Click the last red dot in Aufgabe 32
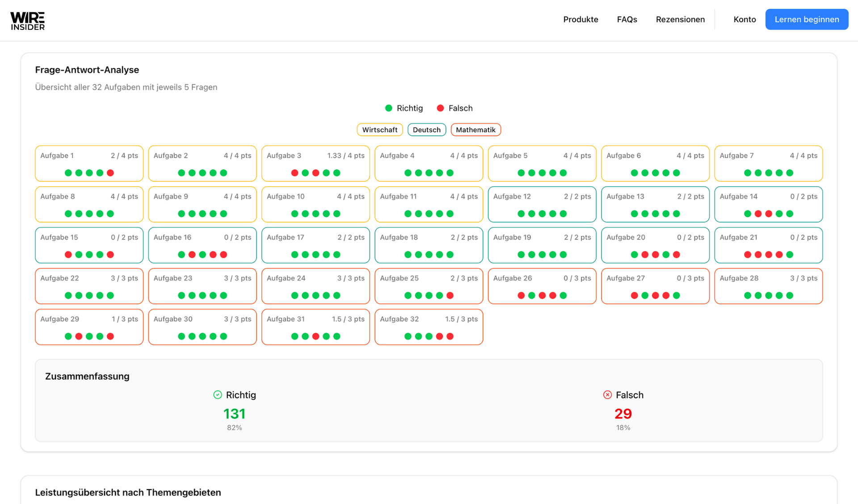This screenshot has width=858, height=504. [x=450, y=336]
